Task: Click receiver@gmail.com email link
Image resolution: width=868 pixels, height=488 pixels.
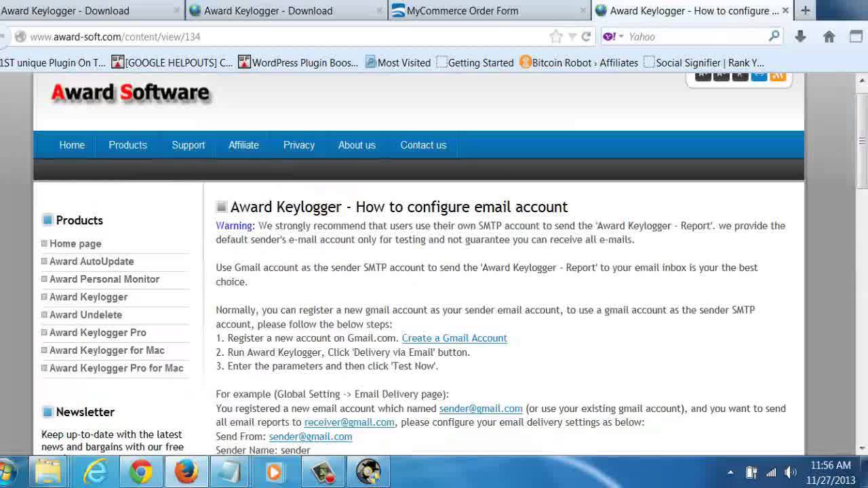Action: click(349, 422)
